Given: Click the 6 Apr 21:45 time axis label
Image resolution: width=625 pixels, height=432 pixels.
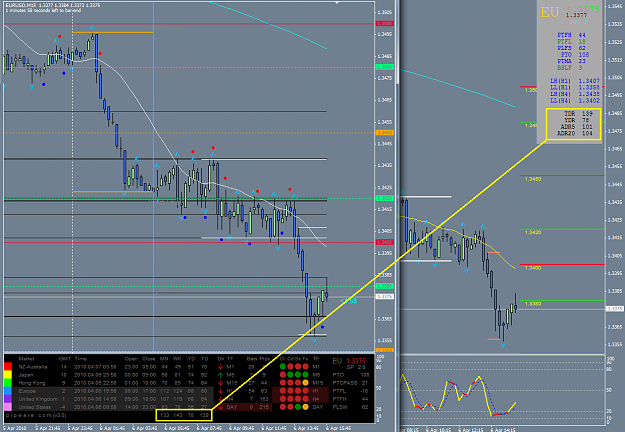Looking at the screenshot, I should click(x=47, y=428).
